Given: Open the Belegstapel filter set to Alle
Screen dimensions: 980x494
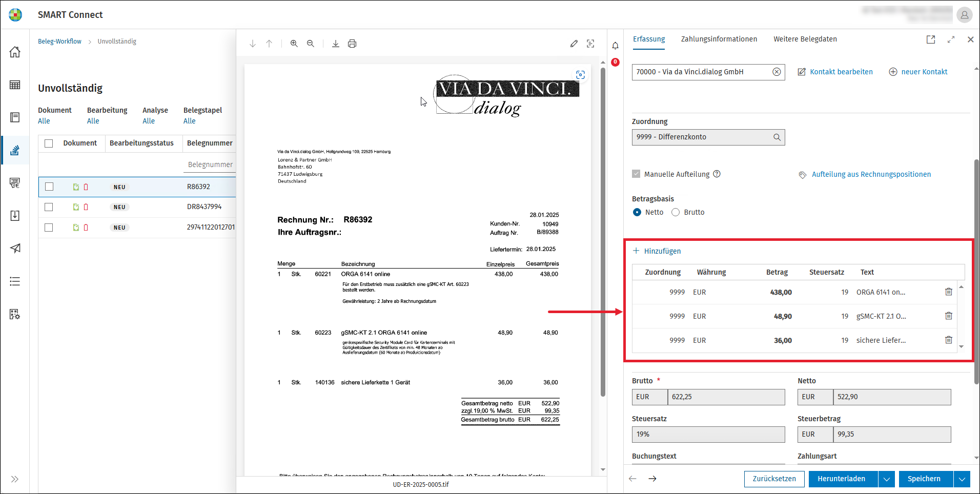Looking at the screenshot, I should pyautogui.click(x=190, y=121).
